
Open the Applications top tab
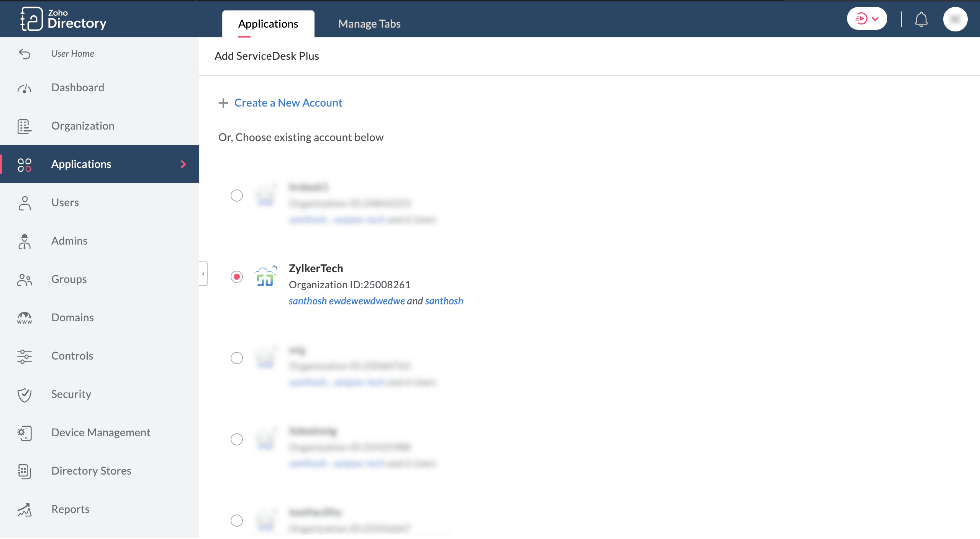click(x=268, y=24)
